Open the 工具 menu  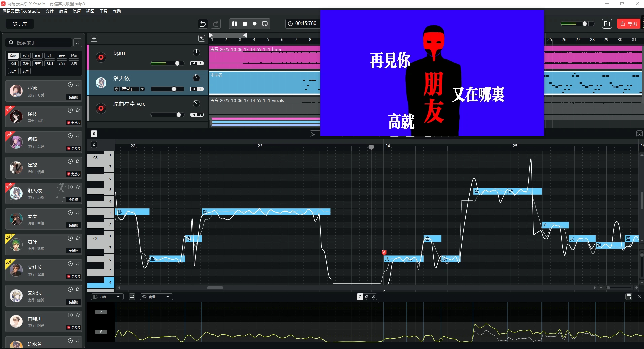click(104, 11)
